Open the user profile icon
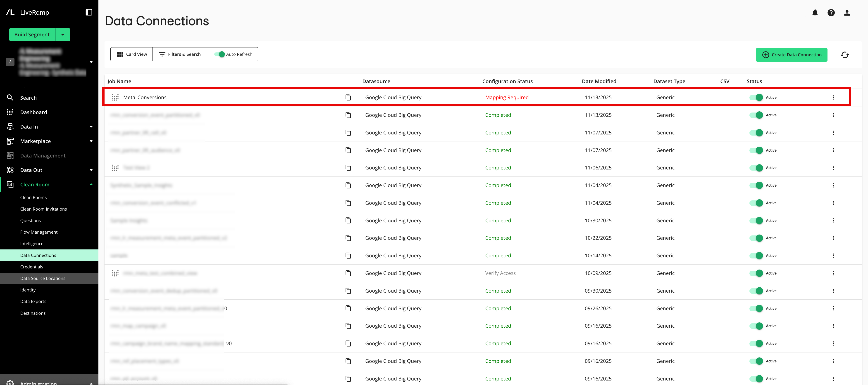The width and height of the screenshot is (868, 385). 847,13
